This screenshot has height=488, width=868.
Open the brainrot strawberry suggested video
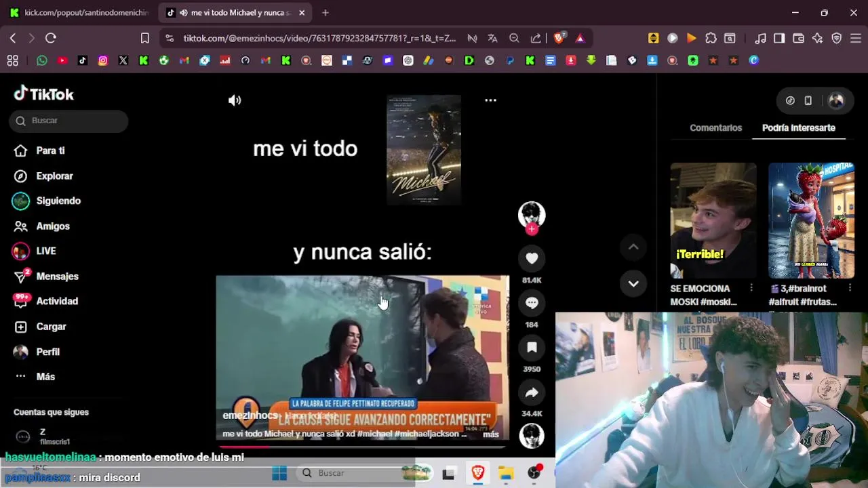(x=811, y=220)
